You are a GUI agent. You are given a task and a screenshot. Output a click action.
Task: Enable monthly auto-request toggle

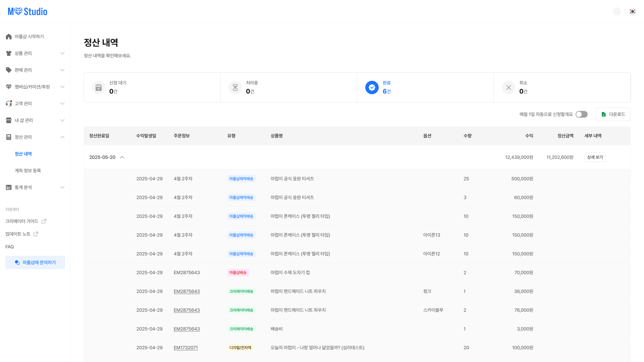click(581, 114)
